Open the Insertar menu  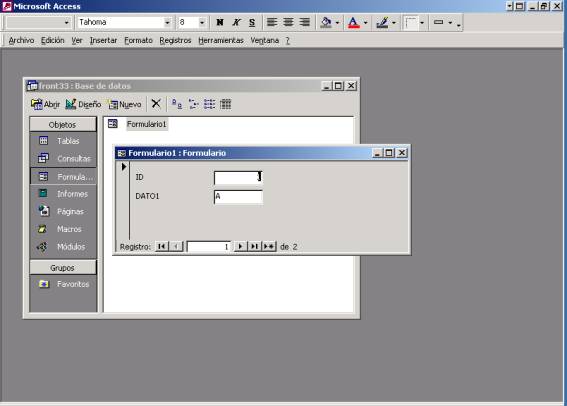103,40
